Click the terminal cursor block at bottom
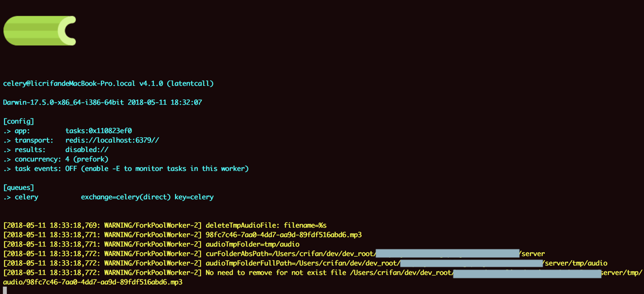Viewport: 644px width, 294px height. pyautogui.click(x=5, y=291)
